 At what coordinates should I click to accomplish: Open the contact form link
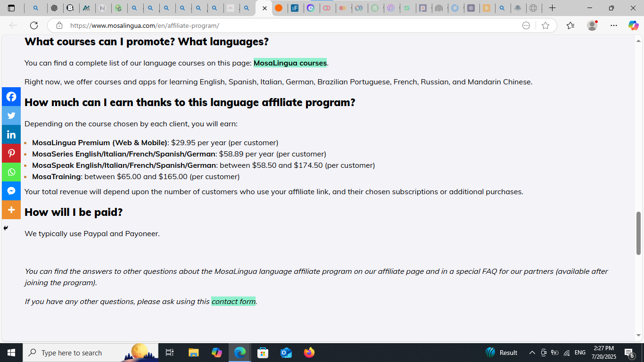tap(233, 301)
